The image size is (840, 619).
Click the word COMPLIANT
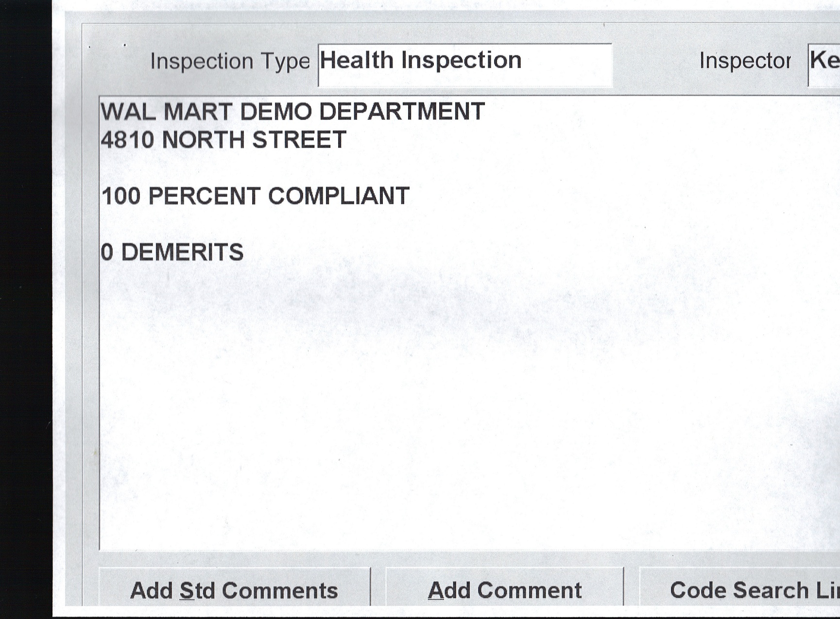pos(339,197)
